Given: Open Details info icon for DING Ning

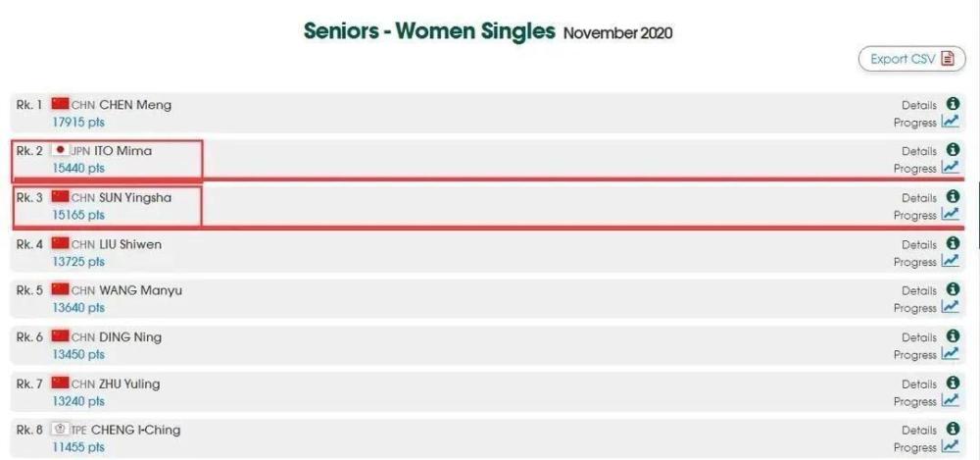Looking at the screenshot, I should [953, 336].
